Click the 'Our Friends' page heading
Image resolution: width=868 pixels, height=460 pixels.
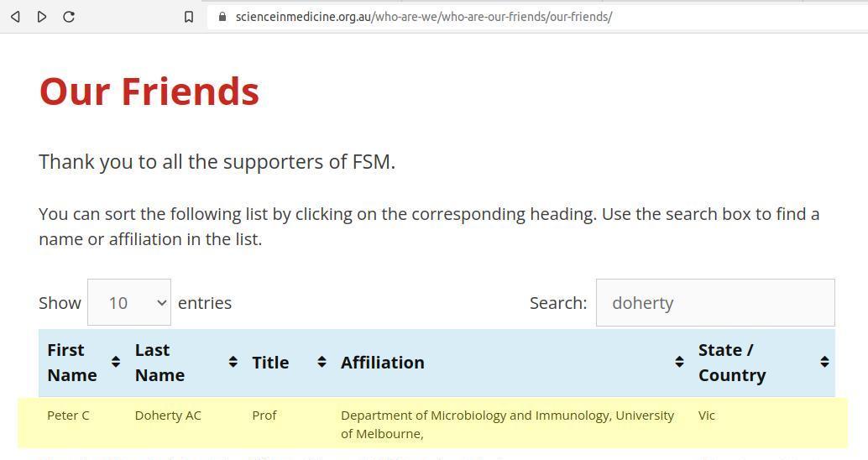click(x=149, y=91)
